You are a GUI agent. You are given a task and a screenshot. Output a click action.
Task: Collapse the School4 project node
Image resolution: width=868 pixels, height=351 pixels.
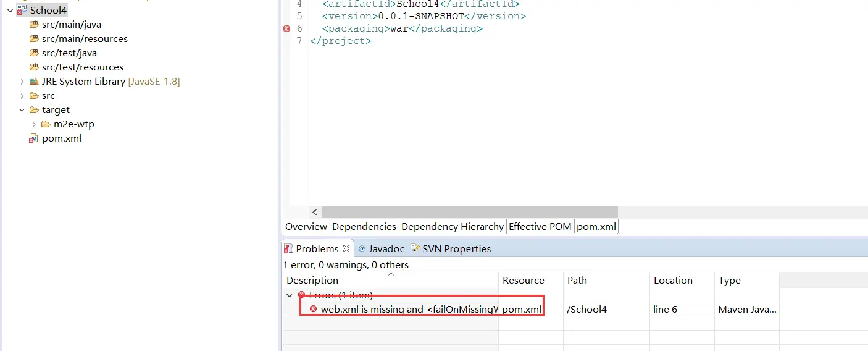click(x=10, y=11)
